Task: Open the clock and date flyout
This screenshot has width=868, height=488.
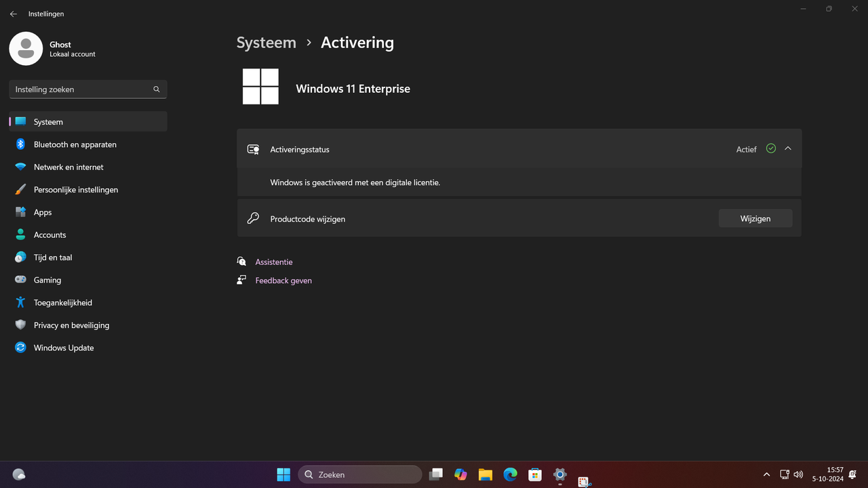Action: point(827,474)
